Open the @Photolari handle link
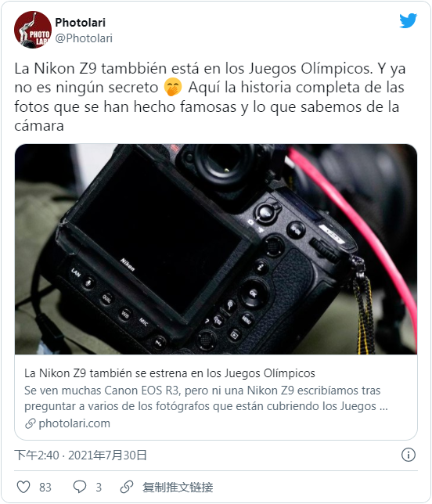 pyautogui.click(x=84, y=38)
